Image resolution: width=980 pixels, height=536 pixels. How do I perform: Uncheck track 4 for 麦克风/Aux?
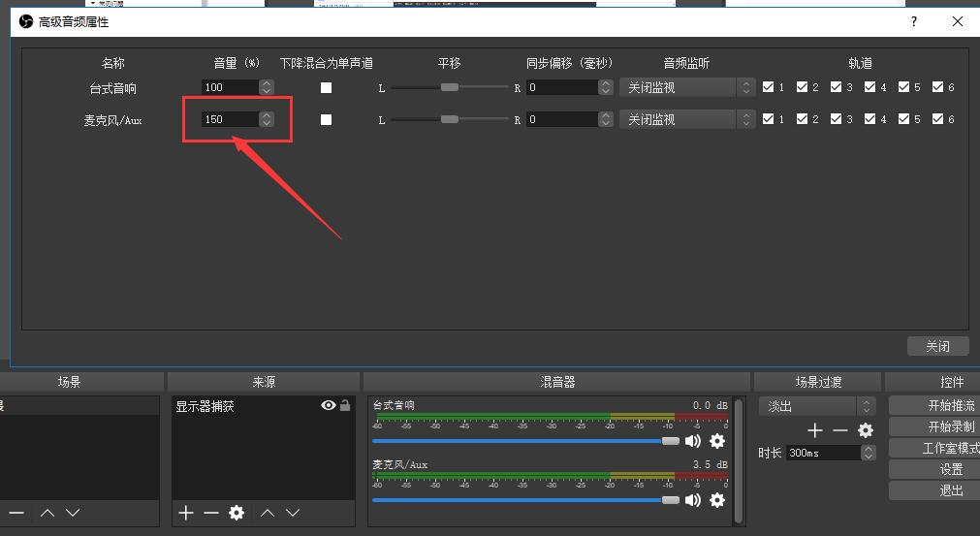pyautogui.click(x=869, y=118)
